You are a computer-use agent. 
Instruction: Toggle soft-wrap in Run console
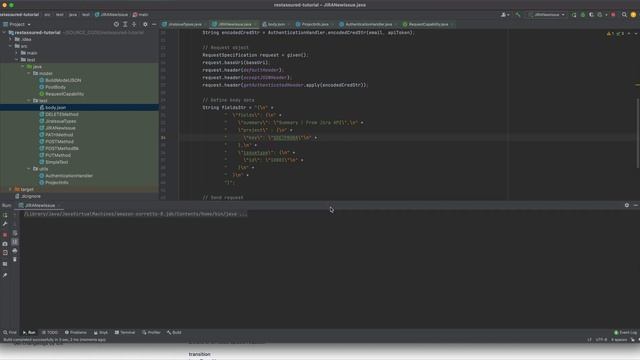click(15, 233)
